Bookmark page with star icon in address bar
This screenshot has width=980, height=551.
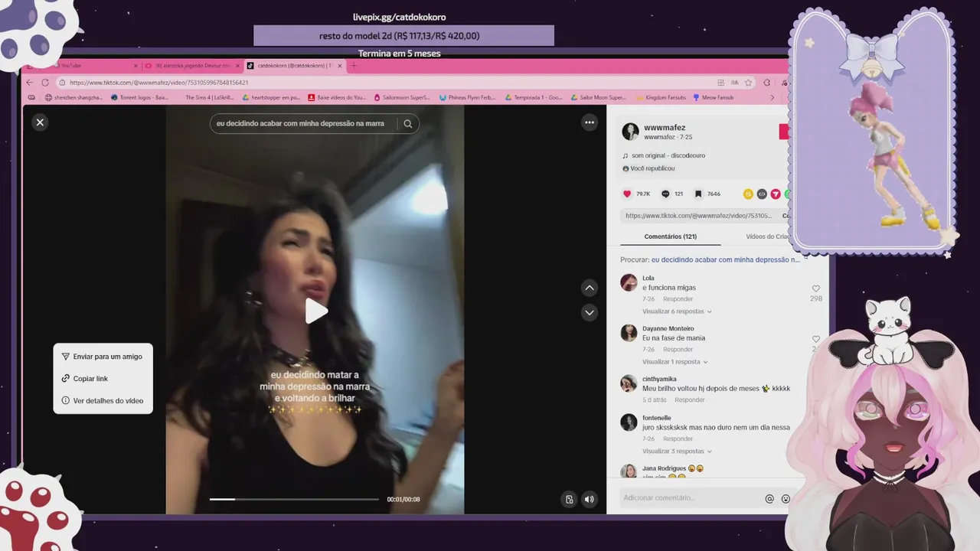click(748, 82)
